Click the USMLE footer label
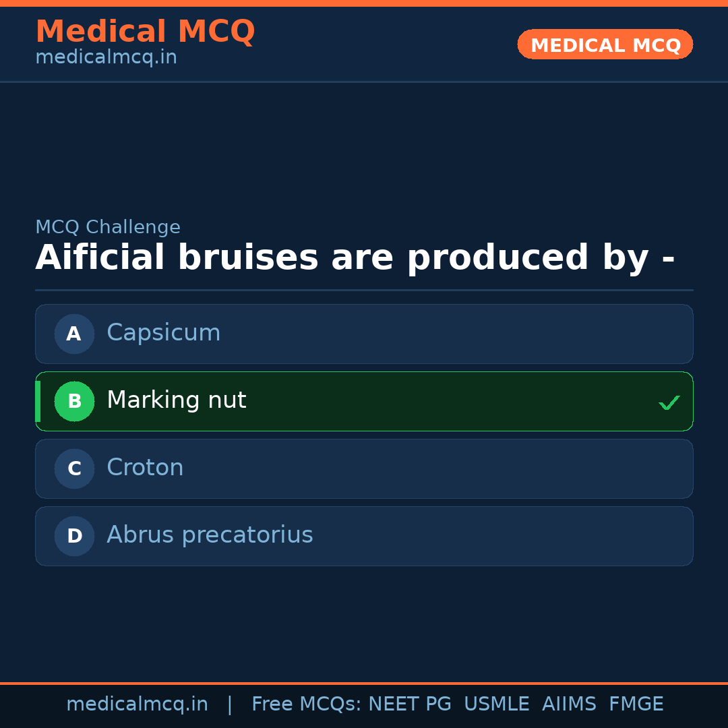 tap(497, 704)
